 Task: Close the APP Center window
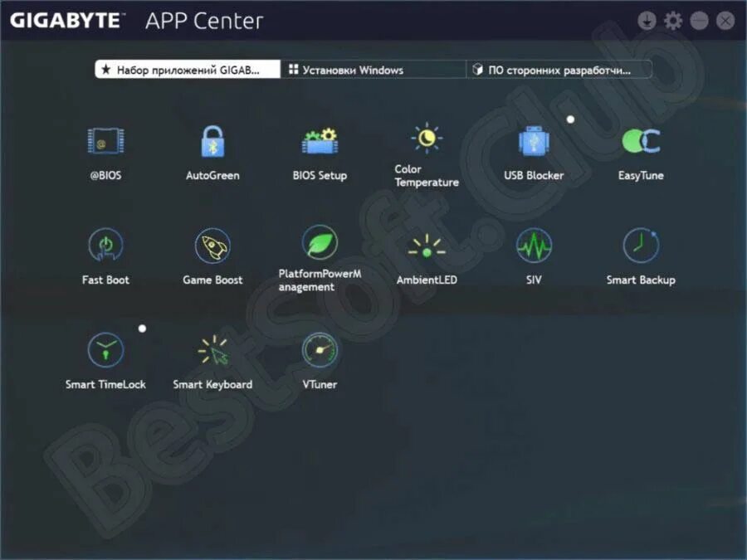[x=725, y=21]
